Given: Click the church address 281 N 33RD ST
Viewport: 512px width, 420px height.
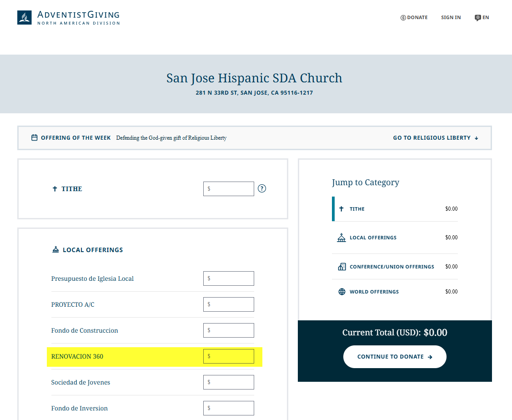Looking at the screenshot, I should coord(254,93).
